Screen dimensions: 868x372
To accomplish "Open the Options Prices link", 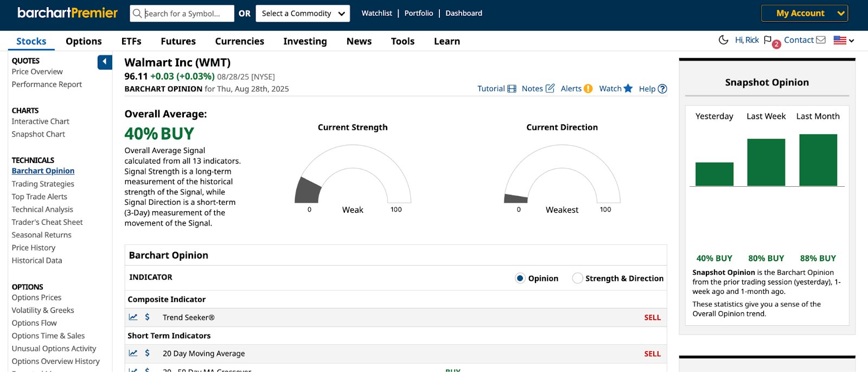I will 36,298.
